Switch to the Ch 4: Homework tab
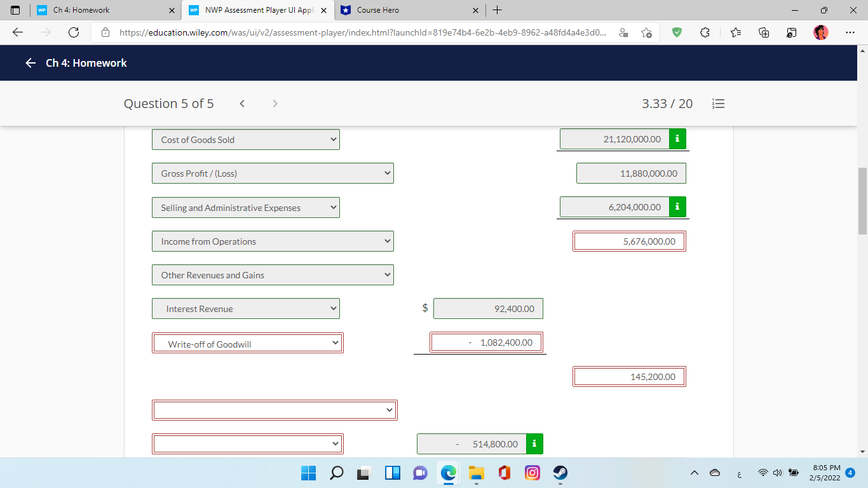The width and height of the screenshot is (868, 488). coord(105,10)
